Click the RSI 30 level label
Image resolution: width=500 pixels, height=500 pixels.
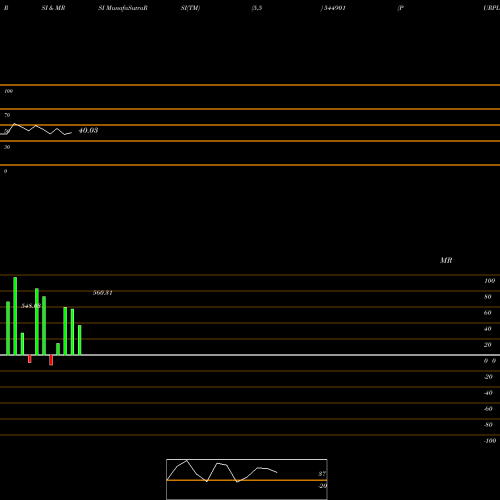[7, 147]
